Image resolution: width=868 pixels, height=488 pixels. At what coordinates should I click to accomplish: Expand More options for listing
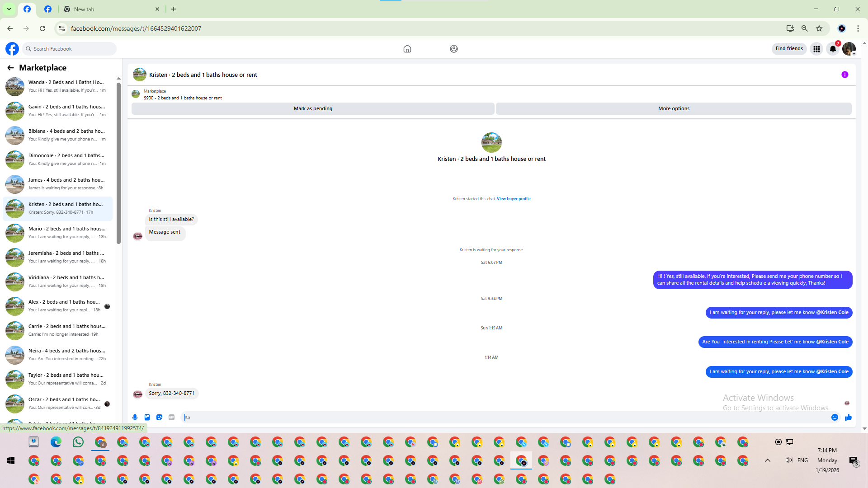coord(673,108)
